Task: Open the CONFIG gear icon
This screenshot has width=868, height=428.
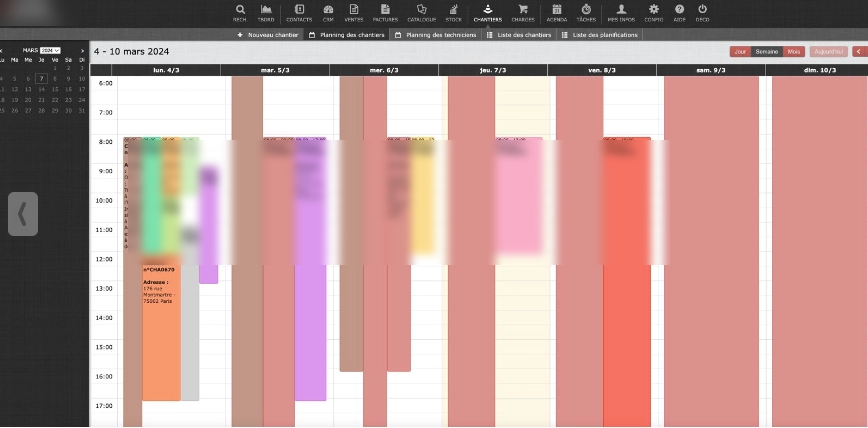Action: click(x=654, y=13)
